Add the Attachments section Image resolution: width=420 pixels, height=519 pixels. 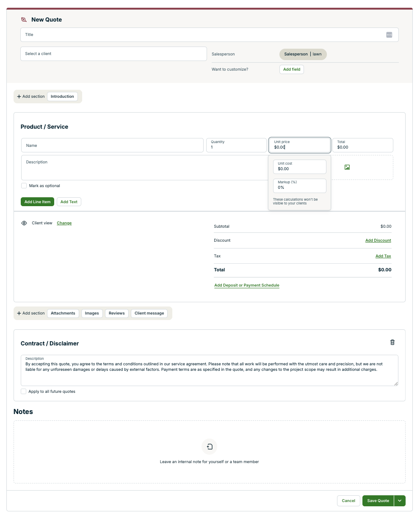[63, 313]
